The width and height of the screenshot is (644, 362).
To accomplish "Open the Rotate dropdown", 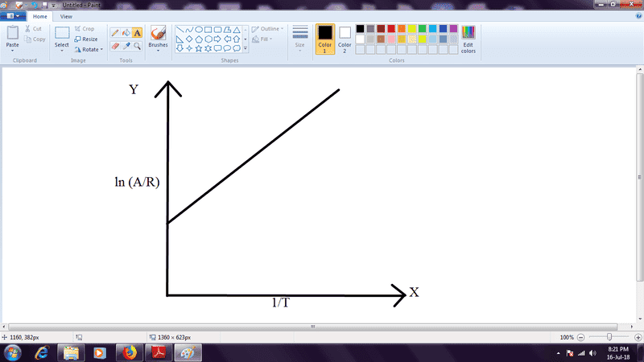I will pos(89,49).
